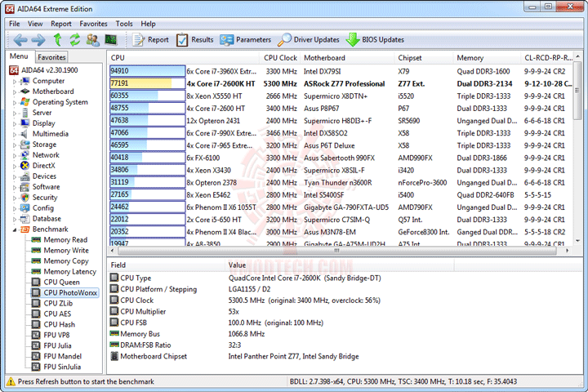The width and height of the screenshot is (588, 392).
Task: Click the highlighted 77191 score bar
Action: [x=147, y=83]
